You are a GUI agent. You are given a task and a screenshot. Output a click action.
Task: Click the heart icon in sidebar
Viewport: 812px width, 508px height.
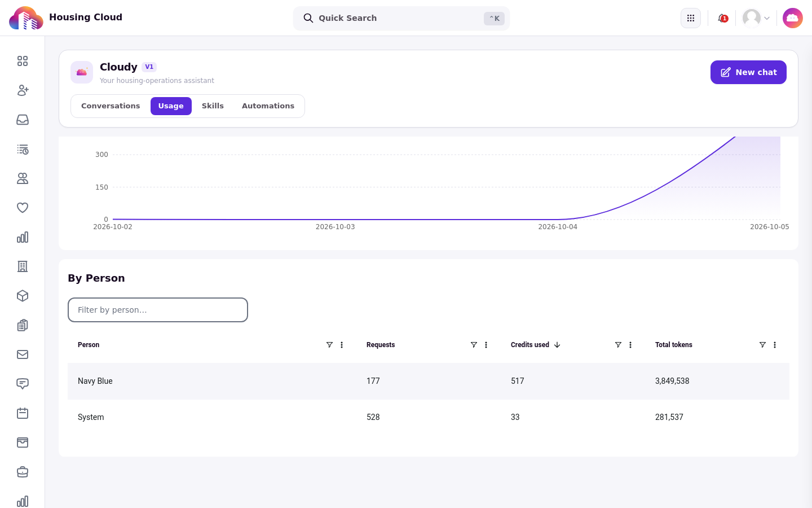(23, 208)
